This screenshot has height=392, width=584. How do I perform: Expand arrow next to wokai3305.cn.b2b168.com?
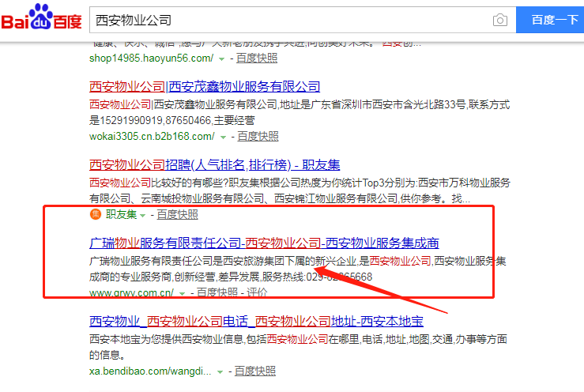pos(222,137)
